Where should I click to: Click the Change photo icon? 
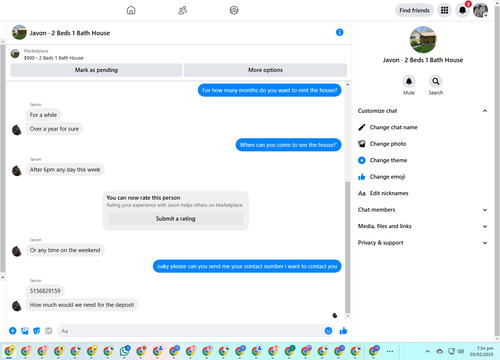(362, 144)
